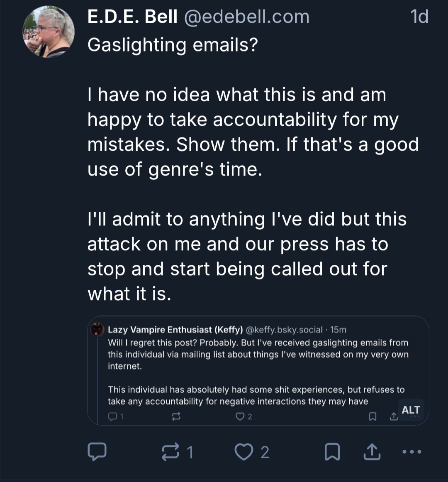Open Keffy's small avatar in quoted post
This screenshot has height=482, width=448.
pos(97,330)
